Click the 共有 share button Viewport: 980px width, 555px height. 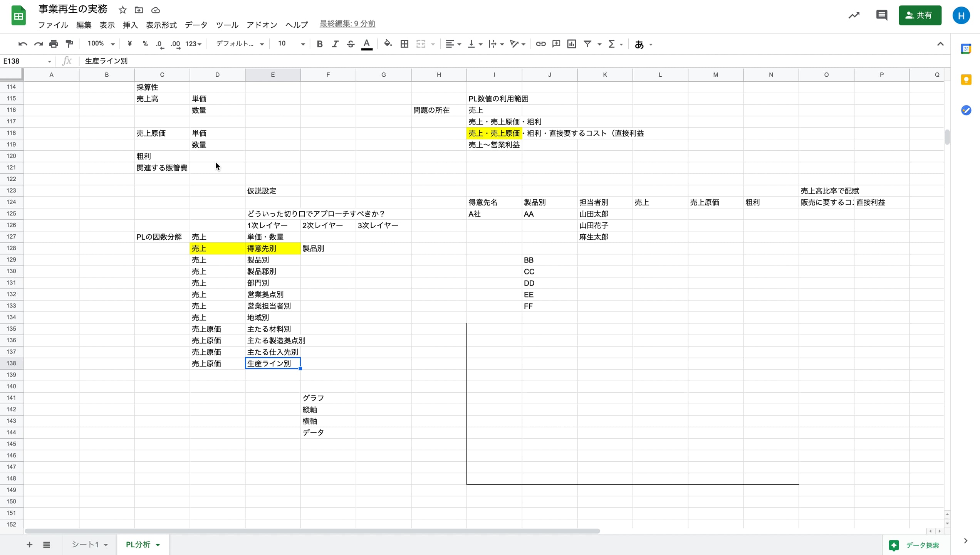pos(920,15)
